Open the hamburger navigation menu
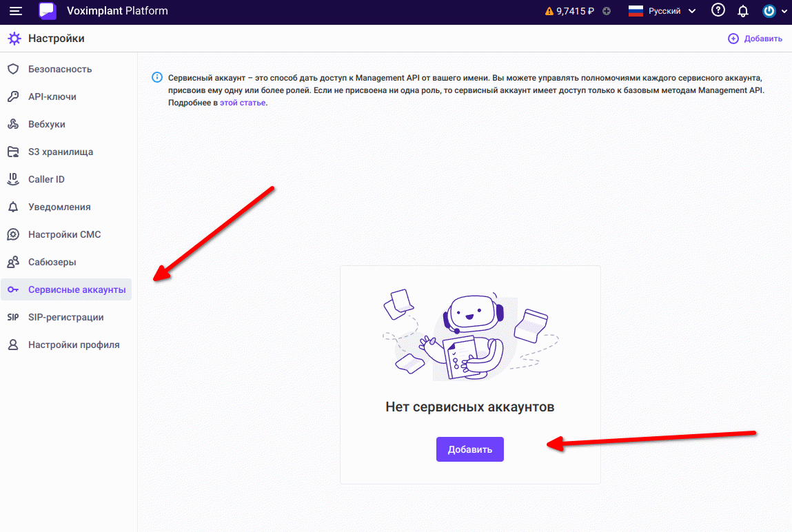792x532 pixels. (x=16, y=11)
